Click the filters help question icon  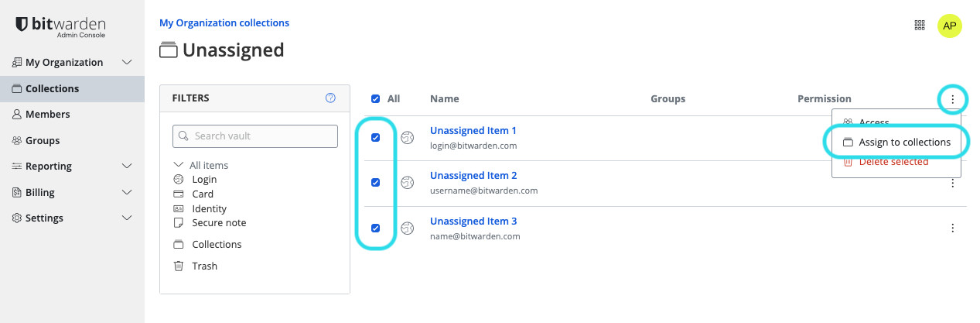[331, 98]
